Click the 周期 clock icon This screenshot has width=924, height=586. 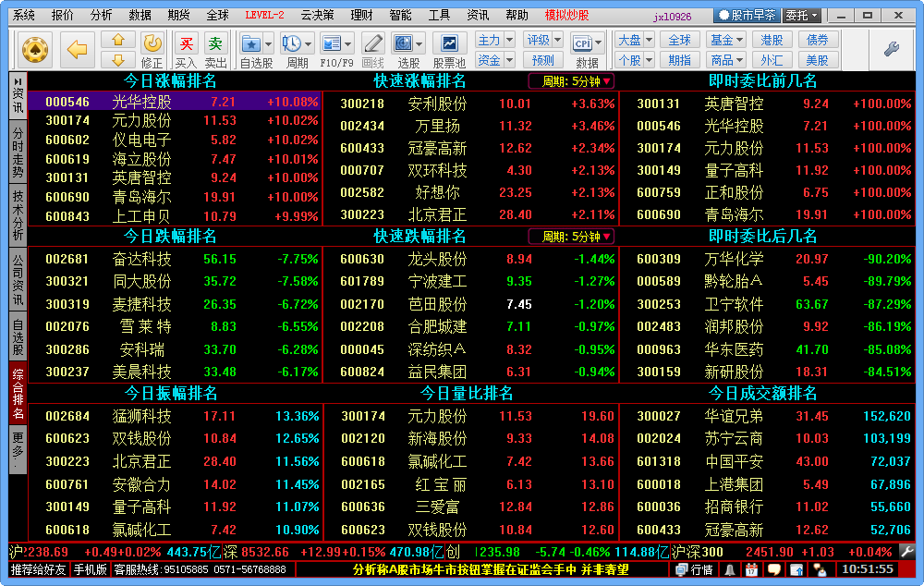(291, 43)
